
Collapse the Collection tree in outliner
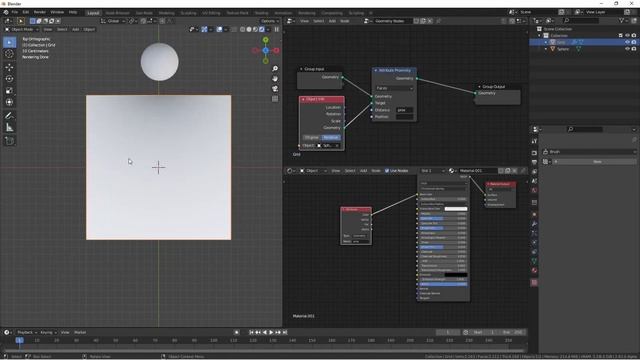pyautogui.click(x=540, y=36)
